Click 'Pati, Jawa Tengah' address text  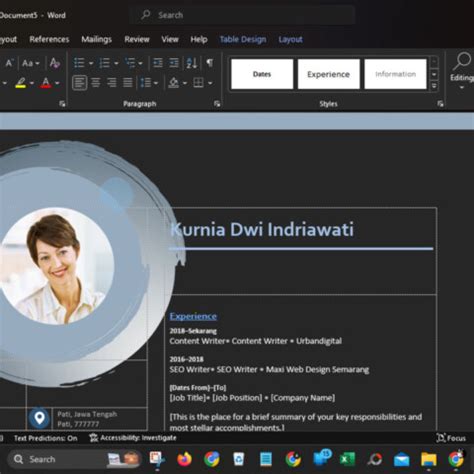(x=87, y=414)
